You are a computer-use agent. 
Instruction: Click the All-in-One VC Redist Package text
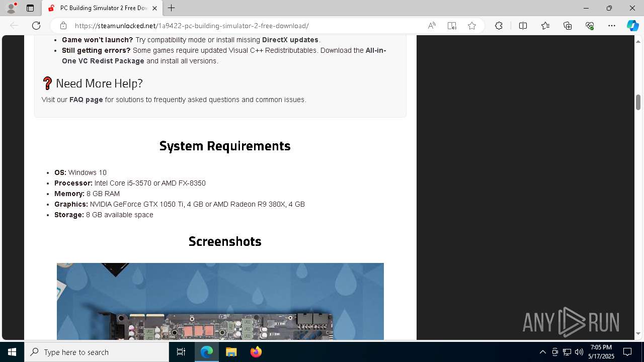224,56
